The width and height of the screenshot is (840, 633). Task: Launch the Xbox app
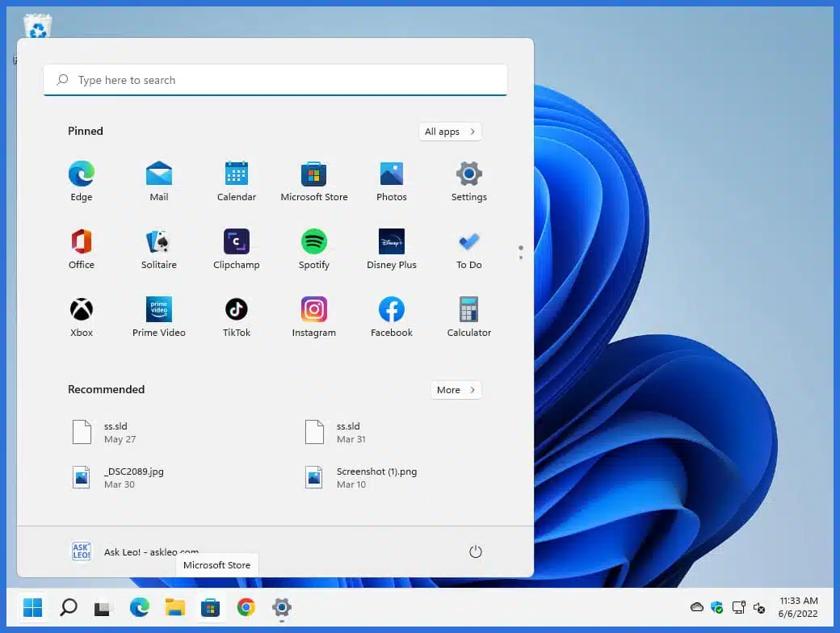coord(82,317)
